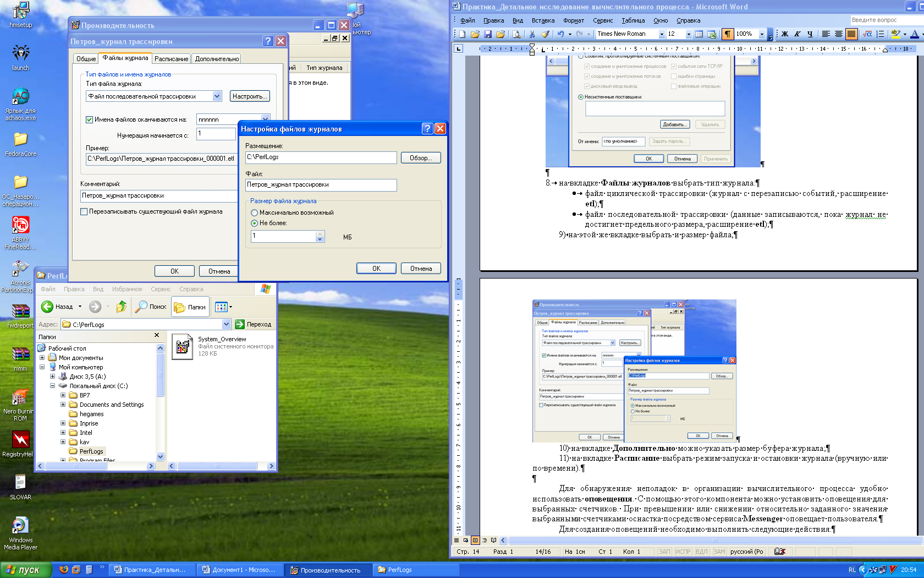The height and width of the screenshot is (578, 924).
Task: Insert an Excel worksheet from the Word toolbar
Action: (x=712, y=34)
